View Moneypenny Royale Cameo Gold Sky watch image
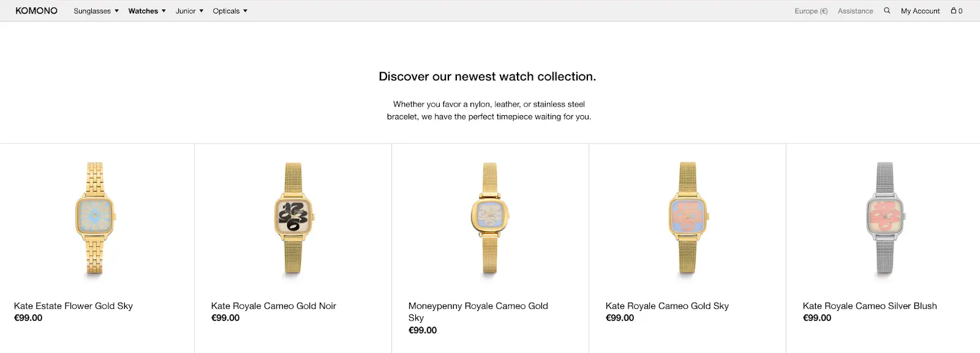This screenshot has width=980, height=353. 490,218
